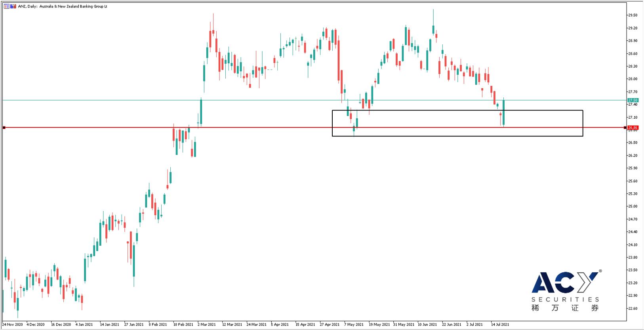Select the red horizontal line's right anchor handle
Screen dimensions: 644x330
tap(625, 127)
